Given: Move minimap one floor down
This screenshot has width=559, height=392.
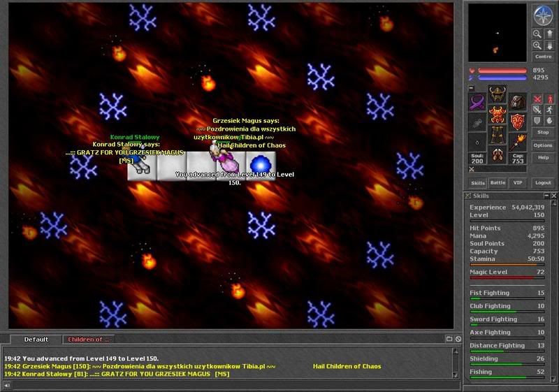Looking at the screenshot, I should (549, 45).
